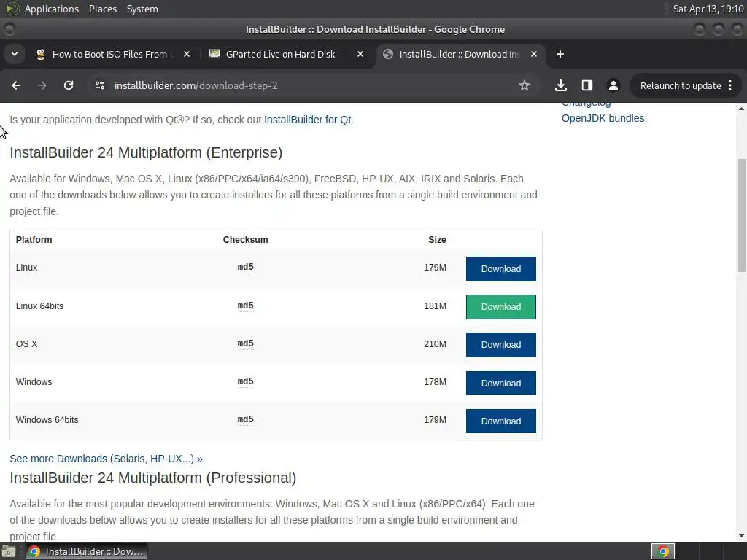Click the Chrome icon in bottom-right panel
The width and height of the screenshot is (747, 560).
coord(663,551)
